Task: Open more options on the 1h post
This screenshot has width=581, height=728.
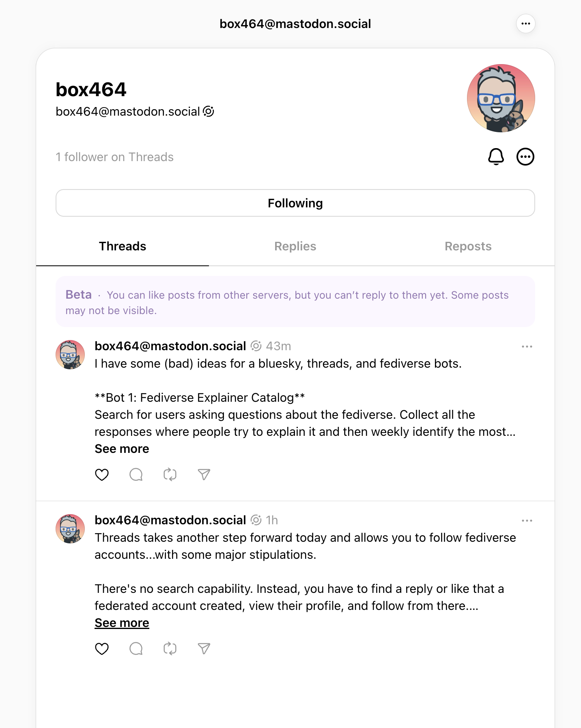Action: 527,521
